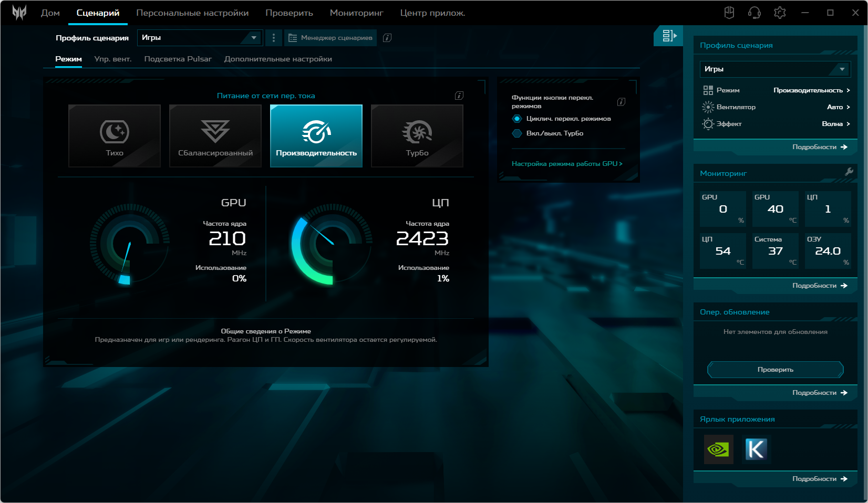Expand Режим Производительность setting in sidebar
Screen dimensions: 868x503
812,90
